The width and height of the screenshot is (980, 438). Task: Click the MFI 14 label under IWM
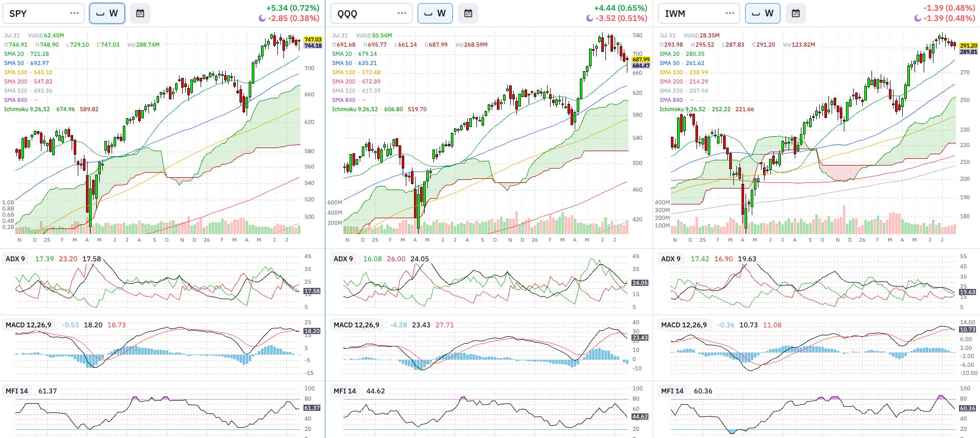(x=672, y=391)
